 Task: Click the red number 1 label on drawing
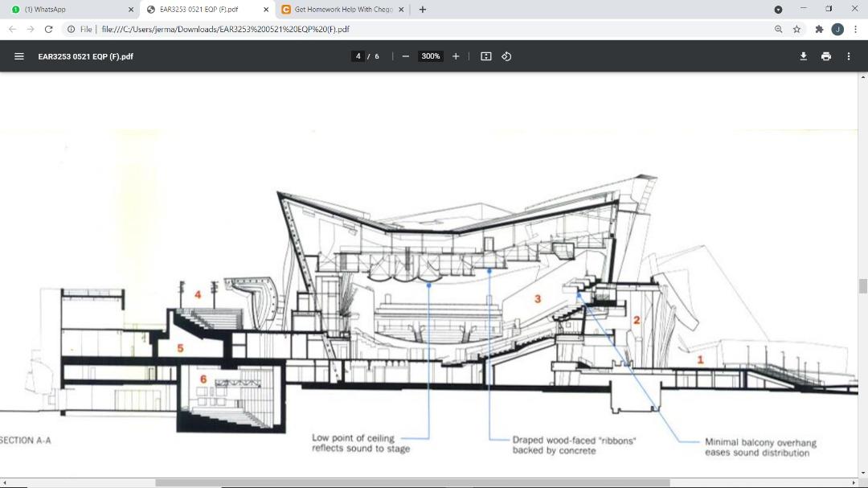point(700,360)
